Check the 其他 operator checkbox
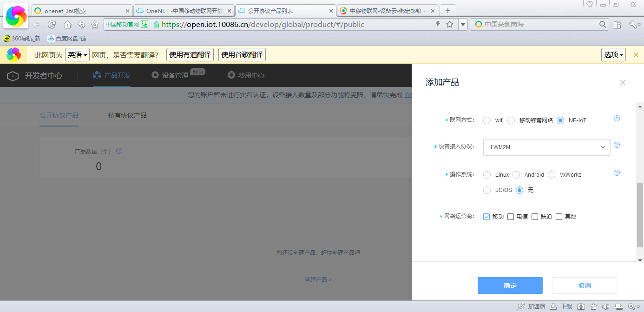644x312 pixels. click(559, 217)
